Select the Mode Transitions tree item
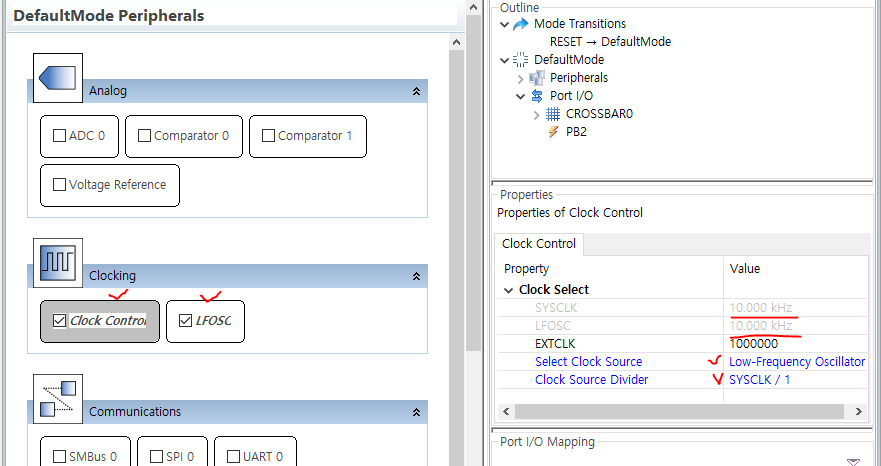This screenshot has height=466, width=881. (x=580, y=24)
